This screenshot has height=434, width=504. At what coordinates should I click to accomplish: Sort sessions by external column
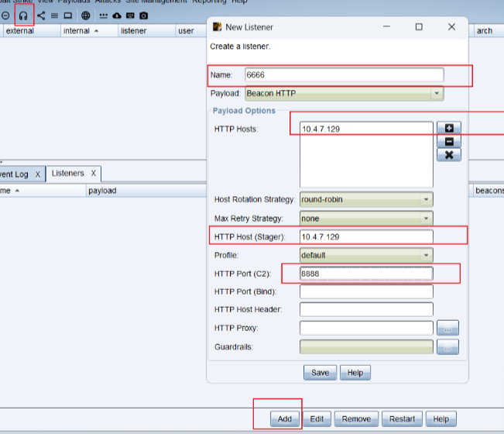[x=32, y=31]
